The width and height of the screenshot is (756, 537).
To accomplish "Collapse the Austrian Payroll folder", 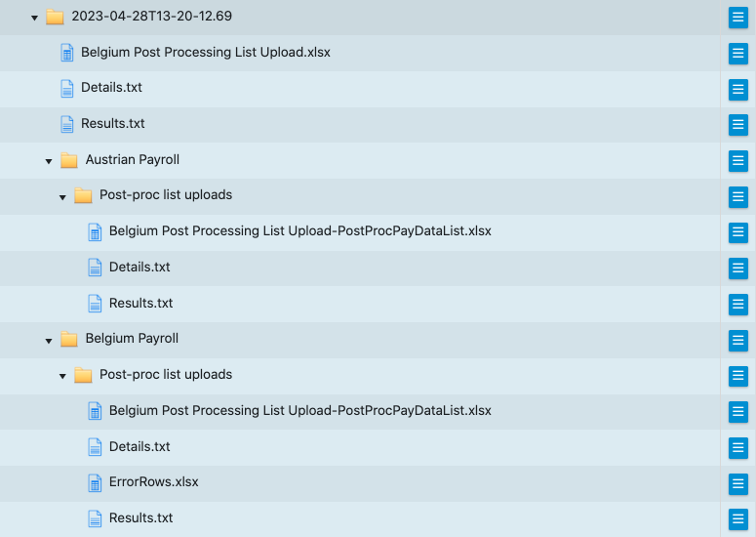I will 49,160.
